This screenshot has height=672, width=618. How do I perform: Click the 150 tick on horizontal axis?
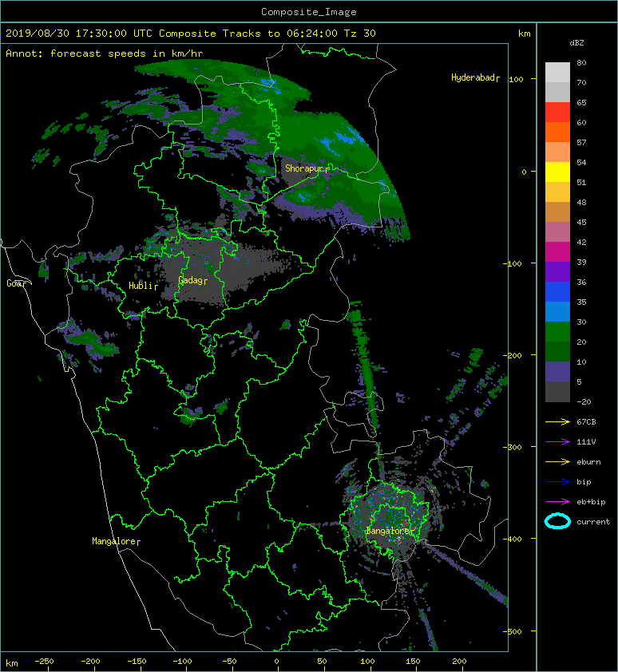pos(414,662)
